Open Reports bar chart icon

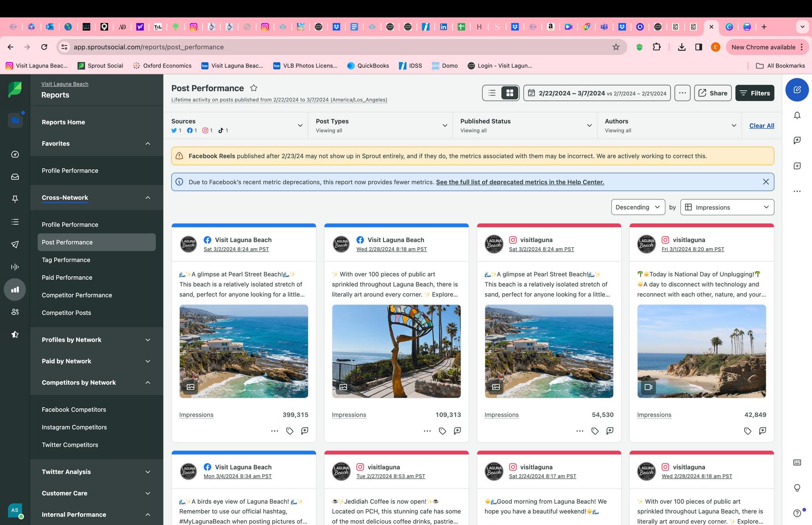(15, 290)
